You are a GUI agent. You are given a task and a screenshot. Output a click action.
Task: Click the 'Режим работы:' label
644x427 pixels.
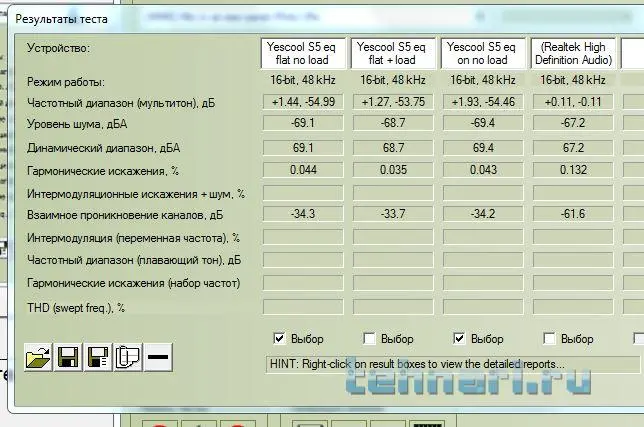coord(66,82)
